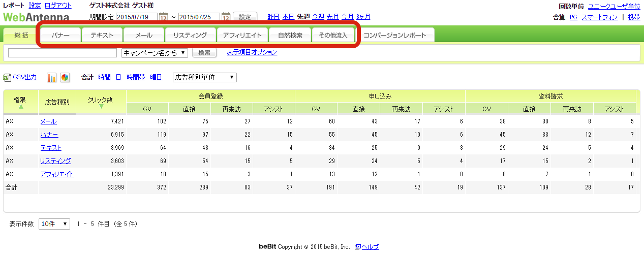
Task: Sort by クリック数 descending arrow
Action: coord(101,107)
